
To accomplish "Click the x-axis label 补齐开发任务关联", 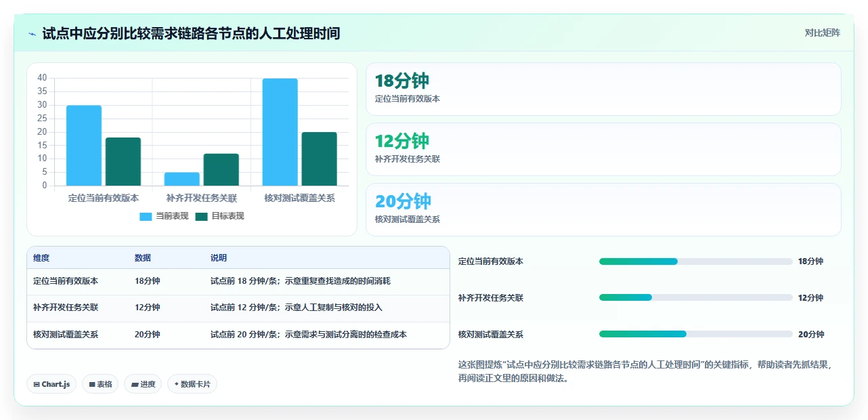I will tap(202, 198).
